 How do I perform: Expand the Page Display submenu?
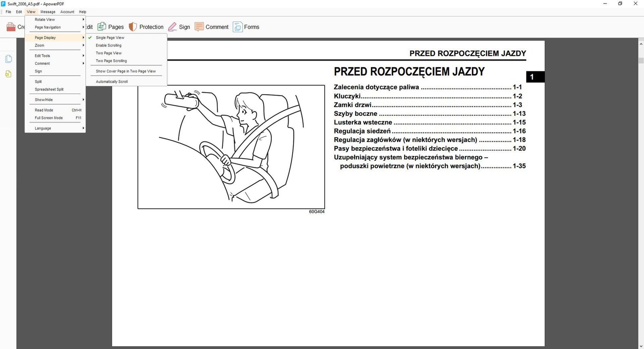coord(55,37)
